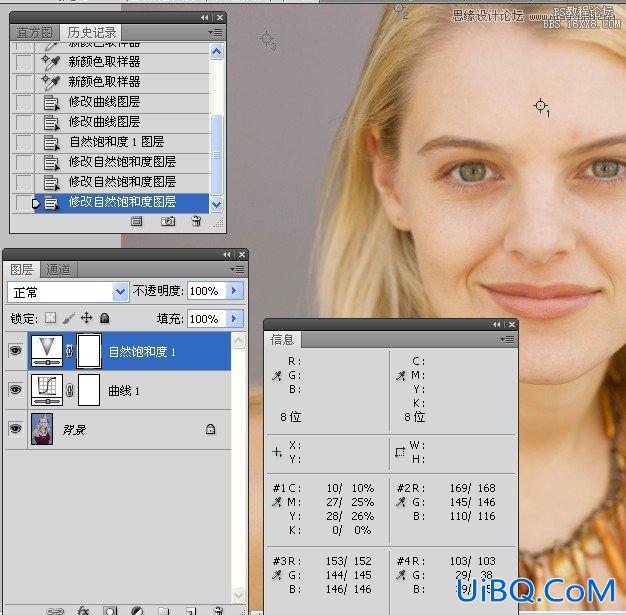The image size is (626, 615).
Task: Click 背景 layer photo thumbnail
Action: click(x=42, y=429)
